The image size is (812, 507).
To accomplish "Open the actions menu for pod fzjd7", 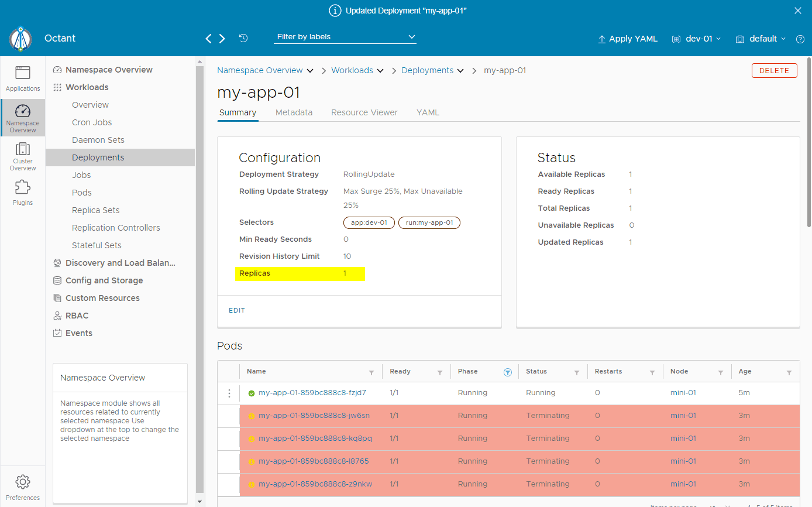I will tap(229, 393).
